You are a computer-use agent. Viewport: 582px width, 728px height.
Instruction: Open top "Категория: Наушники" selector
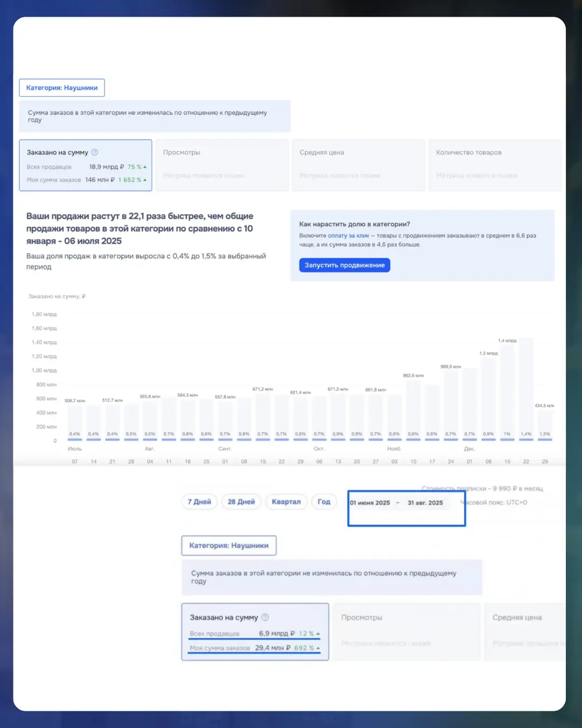(x=62, y=88)
